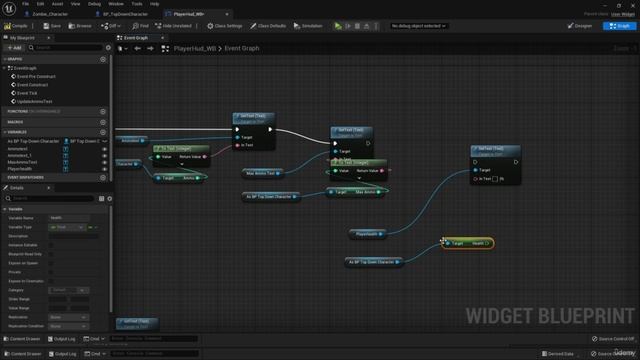
Task: Click the graph icon beside PlayerHud_WB breadcrumb
Action: coord(165,49)
